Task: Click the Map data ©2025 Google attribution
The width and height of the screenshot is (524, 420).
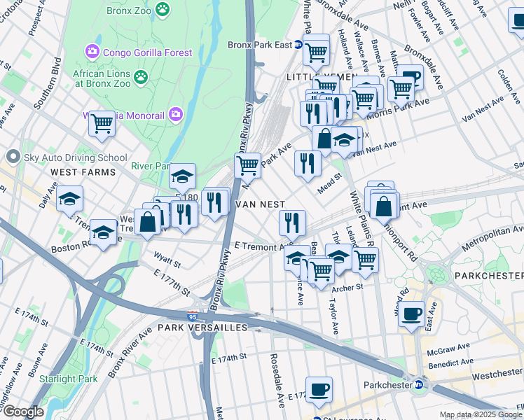Action: point(481,415)
